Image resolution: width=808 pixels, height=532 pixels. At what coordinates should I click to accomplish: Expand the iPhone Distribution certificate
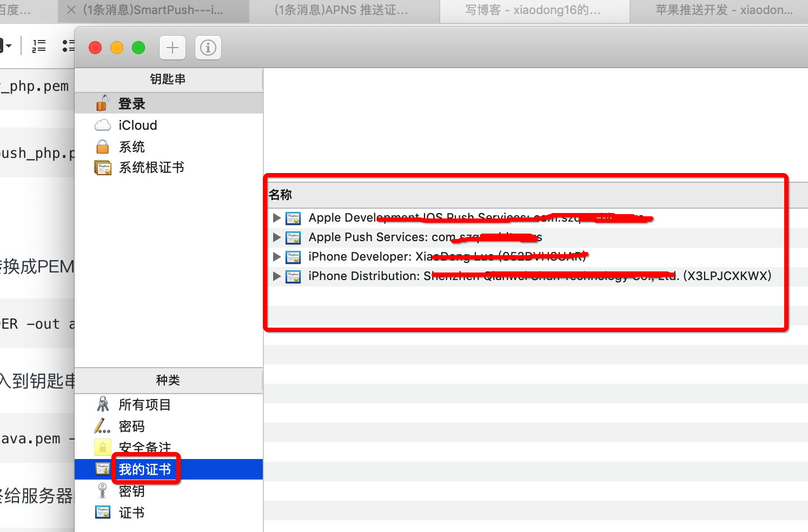click(276, 276)
